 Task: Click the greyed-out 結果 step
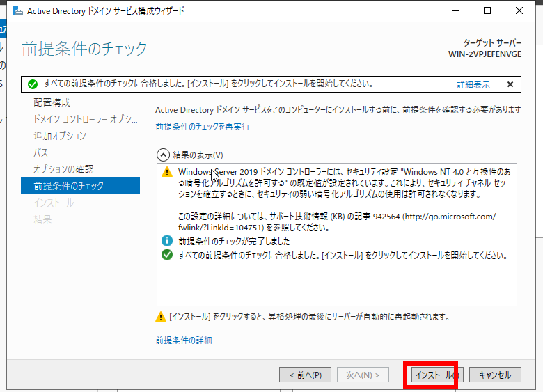point(42,219)
